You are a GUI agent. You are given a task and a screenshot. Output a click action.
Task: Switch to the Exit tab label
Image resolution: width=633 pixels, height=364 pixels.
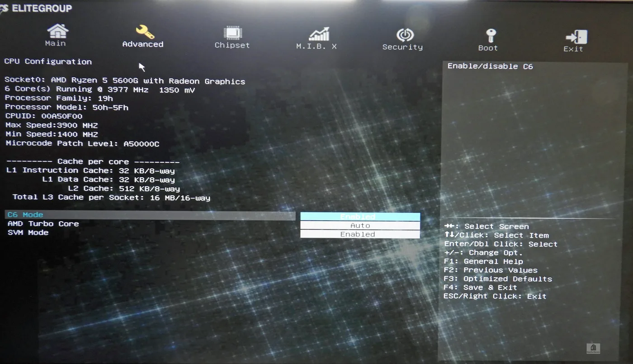(573, 49)
